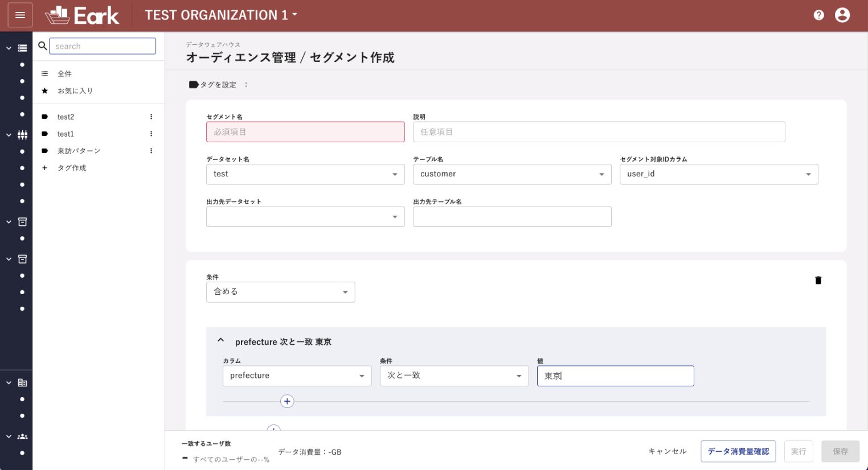Open the テーブル名 dropdown showing customer
This screenshot has height=470, width=868.
(512, 174)
